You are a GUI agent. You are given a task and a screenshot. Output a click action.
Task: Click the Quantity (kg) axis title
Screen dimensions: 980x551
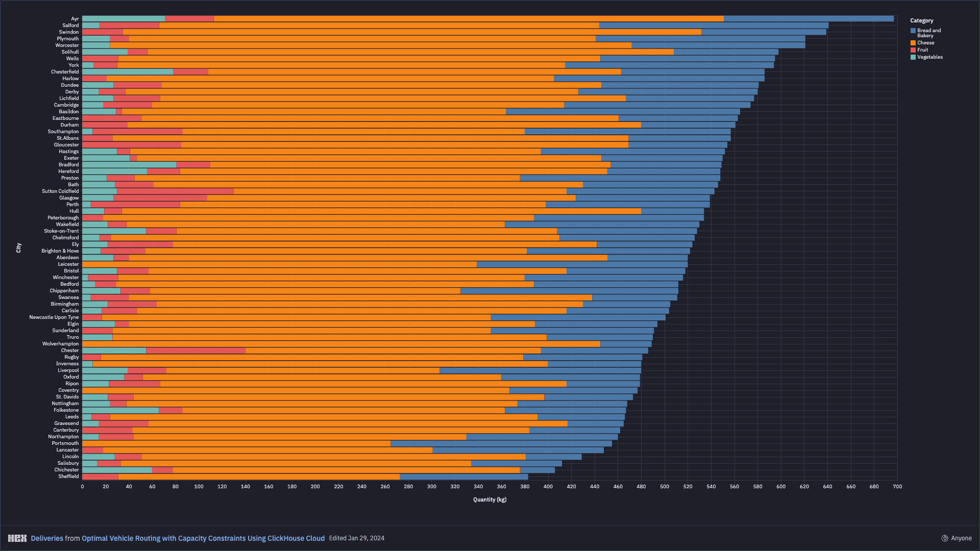(x=489, y=499)
